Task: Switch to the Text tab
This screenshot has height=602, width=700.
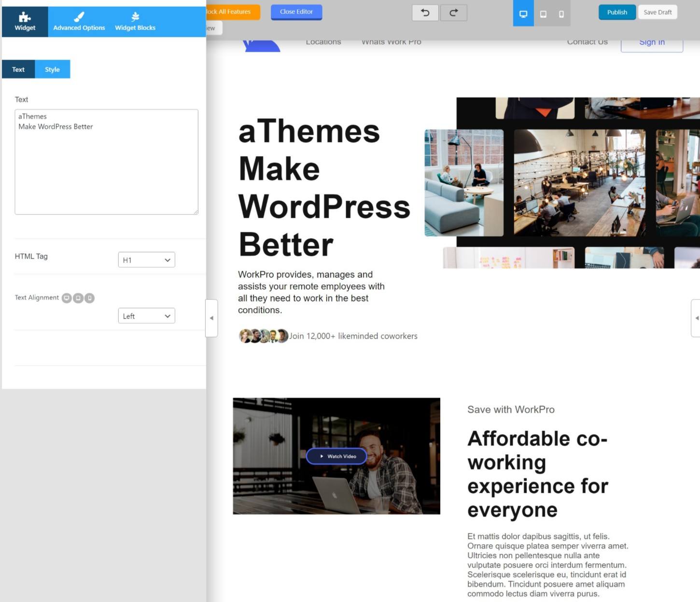Action: (x=18, y=69)
